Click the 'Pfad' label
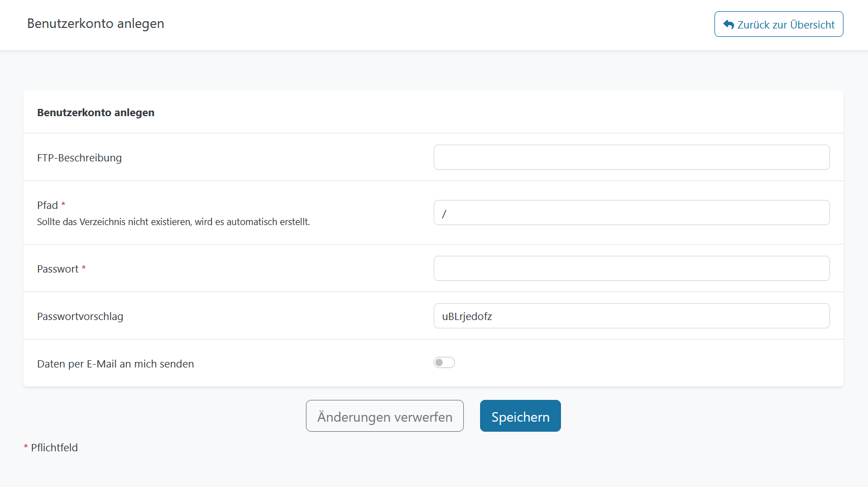This screenshot has width=868, height=487. click(x=47, y=206)
